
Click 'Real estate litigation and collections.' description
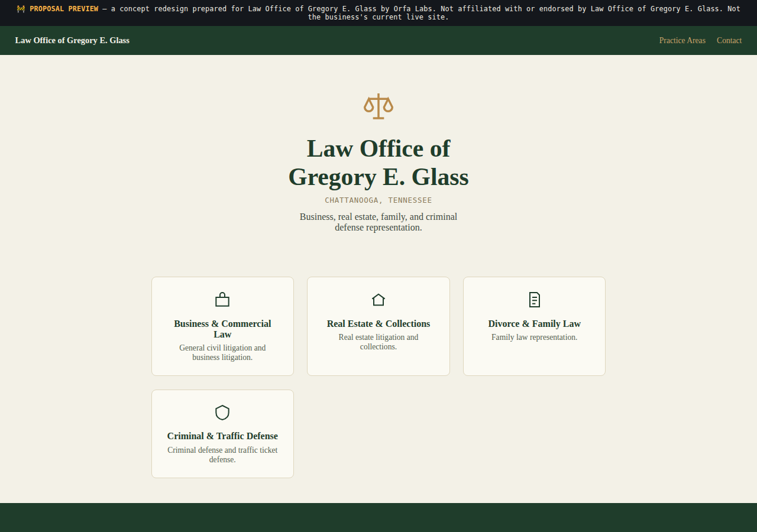click(378, 342)
